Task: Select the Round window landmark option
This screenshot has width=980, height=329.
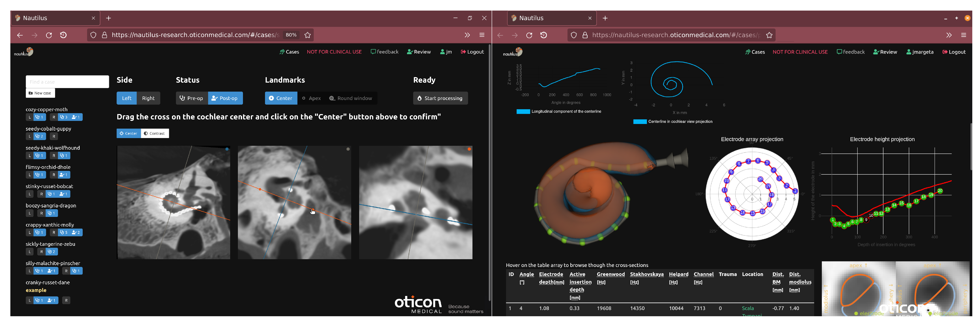Action: (x=351, y=98)
